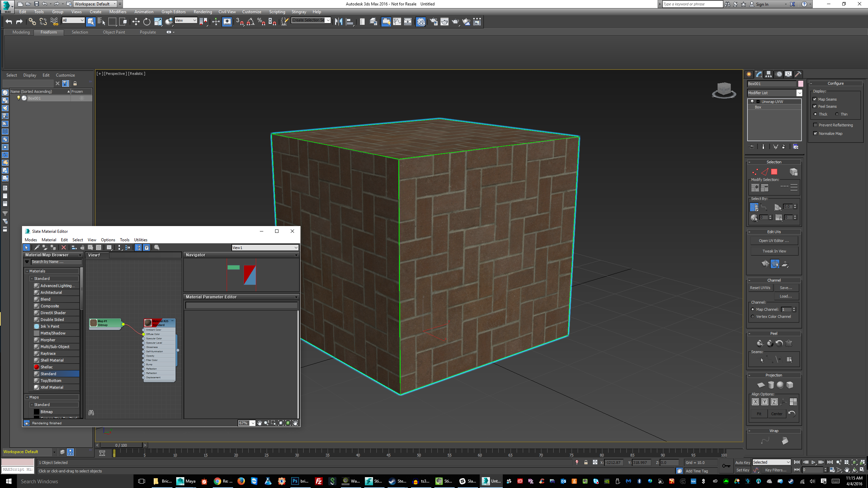Select the Select and Move tool
The image size is (868, 488).
pos(136,22)
